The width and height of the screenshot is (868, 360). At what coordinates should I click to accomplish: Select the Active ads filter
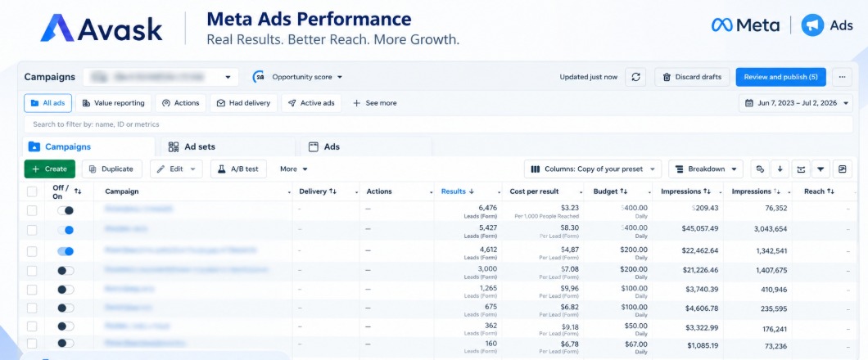tap(311, 103)
